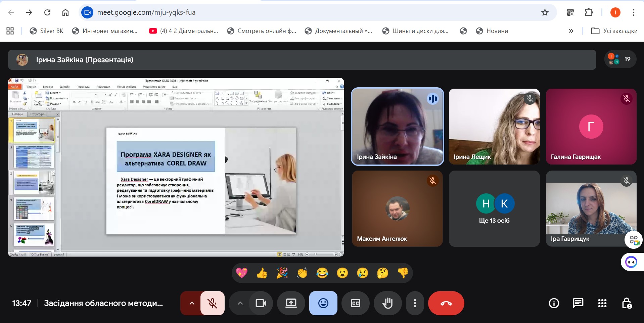
Task: Open the chat with everyone panel
Action: point(578,303)
